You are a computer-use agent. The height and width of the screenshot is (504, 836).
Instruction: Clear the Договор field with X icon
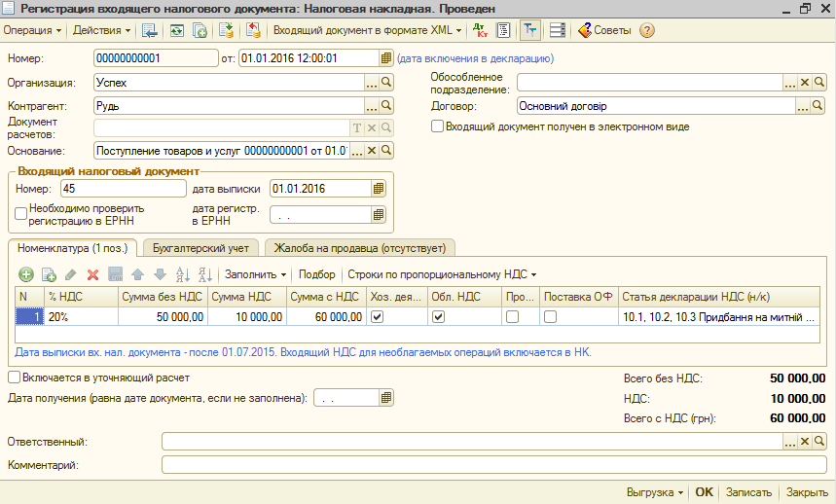805,105
